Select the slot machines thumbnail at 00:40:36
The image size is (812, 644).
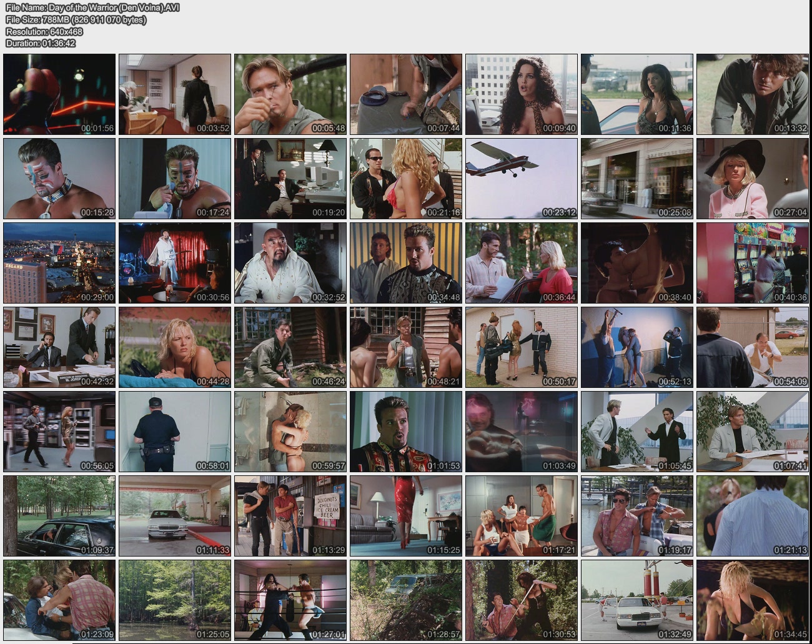coord(753,263)
